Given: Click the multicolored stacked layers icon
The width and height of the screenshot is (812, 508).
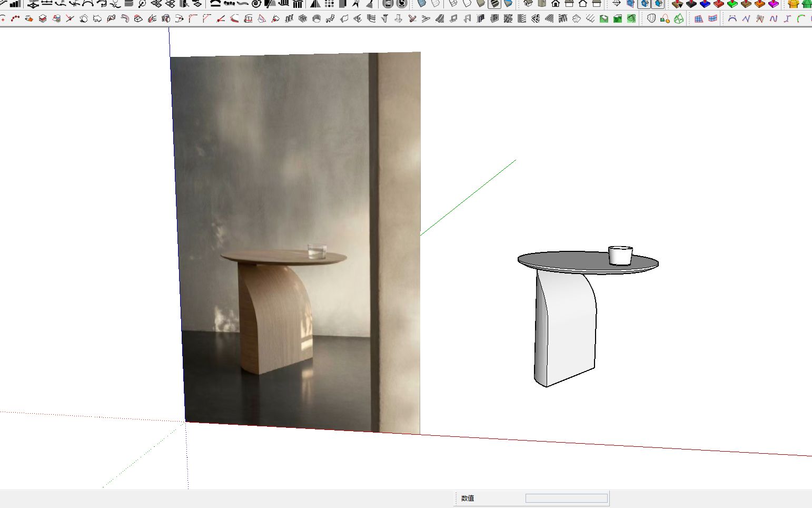Looking at the screenshot, I should (56, 18).
